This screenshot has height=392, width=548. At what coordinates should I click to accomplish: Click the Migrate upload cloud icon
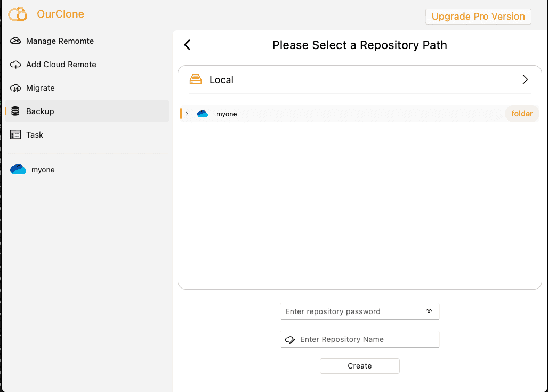click(x=15, y=88)
